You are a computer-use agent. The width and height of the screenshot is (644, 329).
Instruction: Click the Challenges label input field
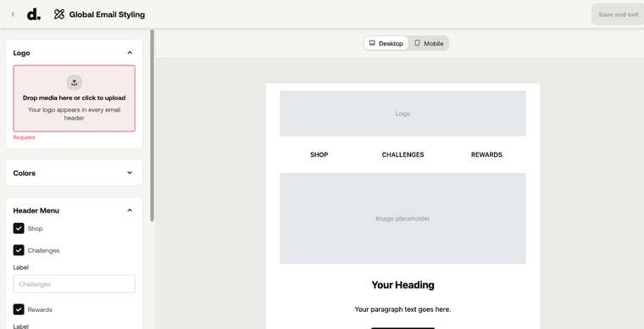coord(75,284)
